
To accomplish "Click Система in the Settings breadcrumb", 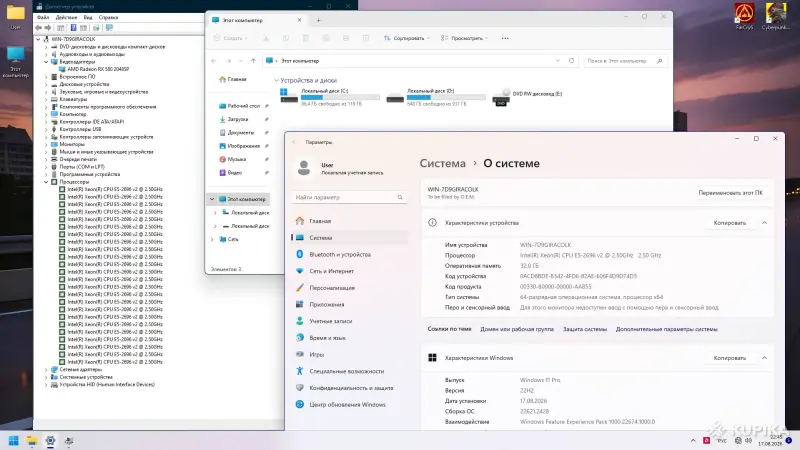I will pyautogui.click(x=442, y=164).
